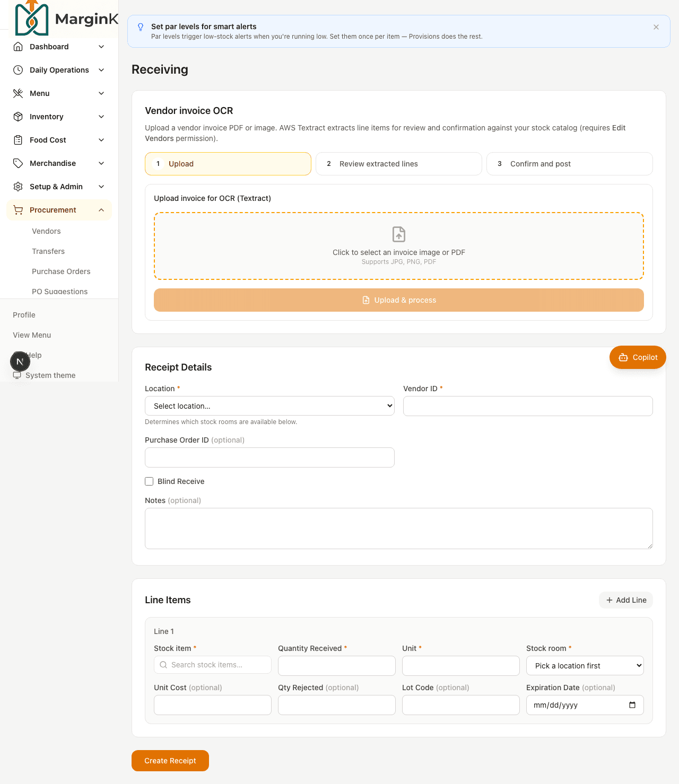Focus the Lot Code input field
This screenshot has height=784, width=679.
pyautogui.click(x=461, y=705)
